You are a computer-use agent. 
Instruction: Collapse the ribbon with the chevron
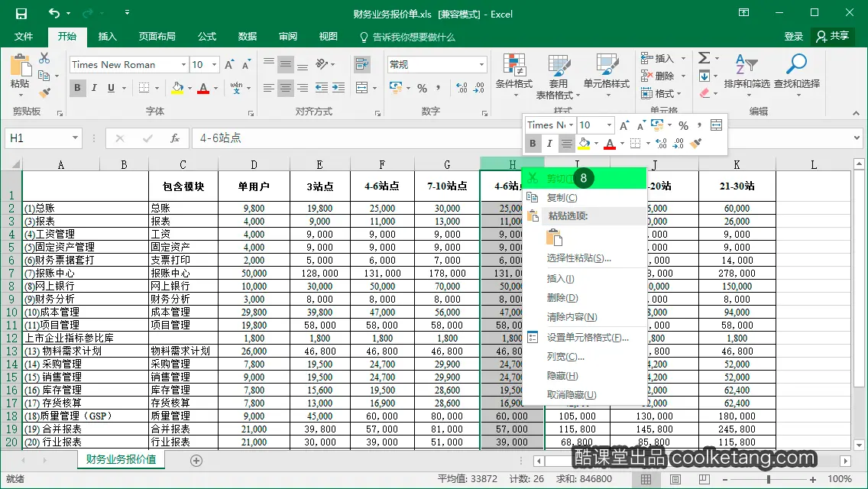pyautogui.click(x=856, y=112)
